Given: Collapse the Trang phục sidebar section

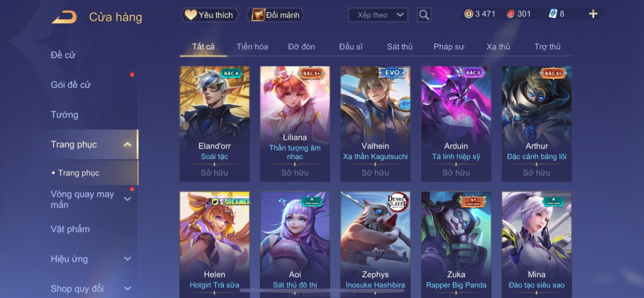Looking at the screenshot, I should coord(128,144).
